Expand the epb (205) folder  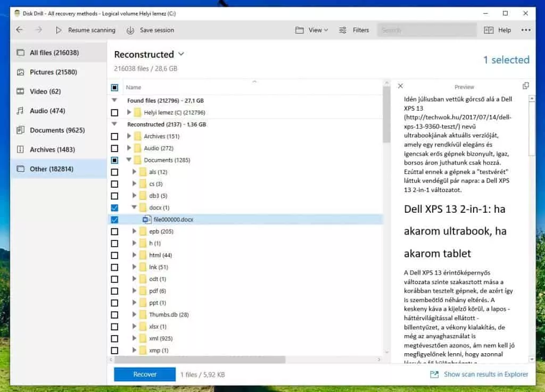tap(134, 231)
